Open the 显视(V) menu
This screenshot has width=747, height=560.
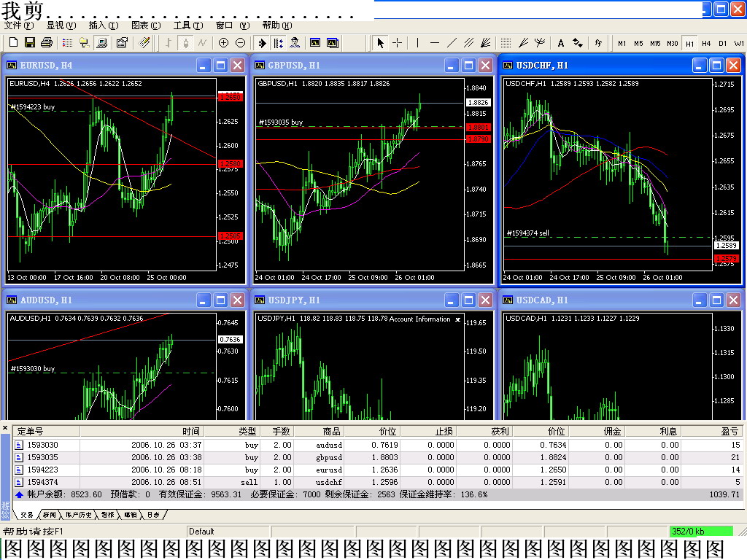61,26
